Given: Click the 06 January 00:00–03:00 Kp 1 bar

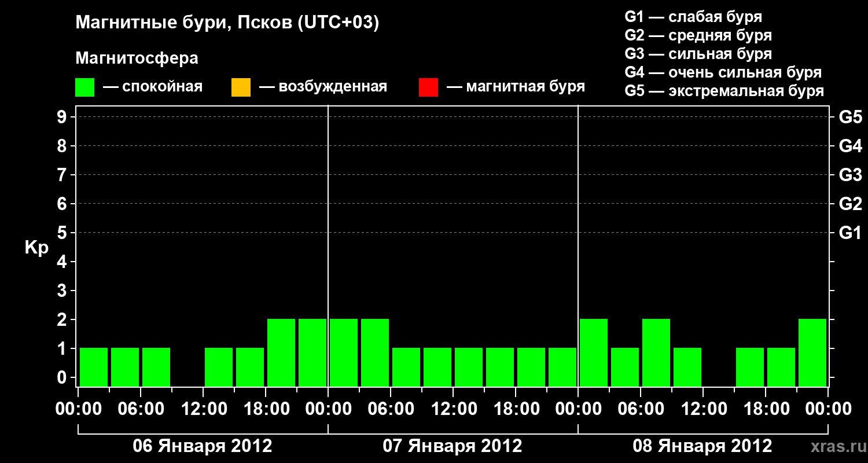Looking at the screenshot, I should 94,367.
